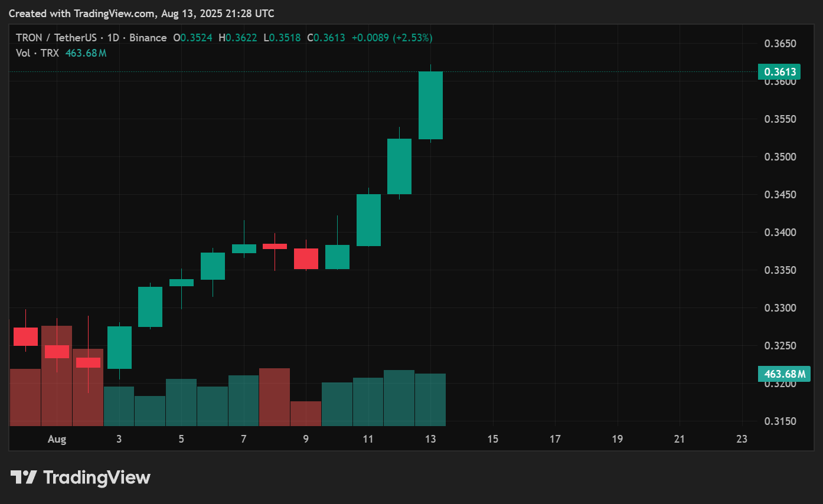Select the red August 9 candle
This screenshot has height=504, width=823.
click(306, 258)
